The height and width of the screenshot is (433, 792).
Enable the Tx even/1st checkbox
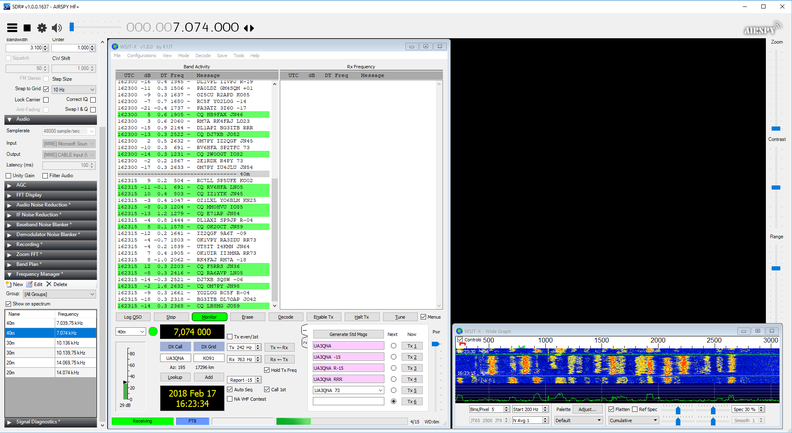pos(230,337)
